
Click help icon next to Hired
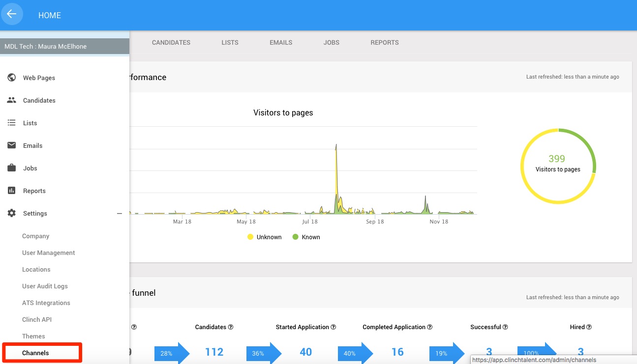pos(589,327)
